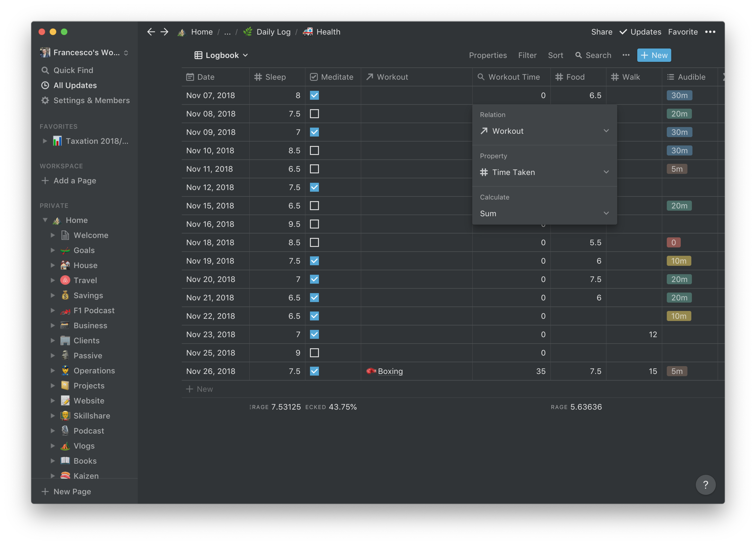This screenshot has width=756, height=545.
Task: Uncheck Meditate for Nov 09, 2018
Action: click(314, 132)
